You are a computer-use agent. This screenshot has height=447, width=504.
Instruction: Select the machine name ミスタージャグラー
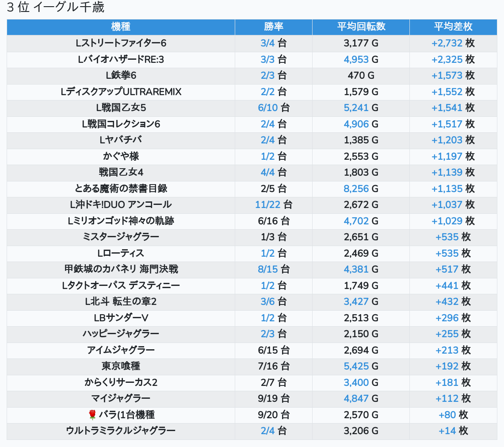click(121, 237)
